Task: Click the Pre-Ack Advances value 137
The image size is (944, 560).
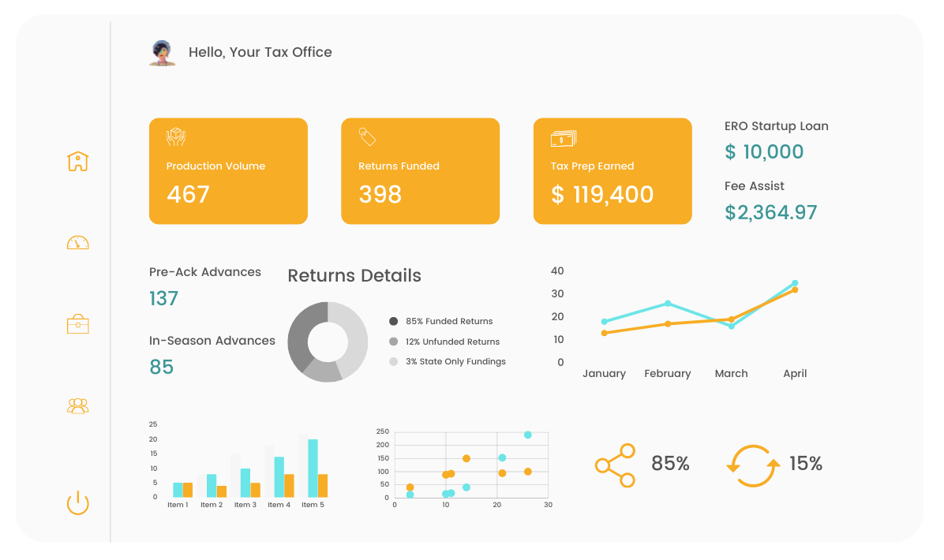Action: coord(163,298)
